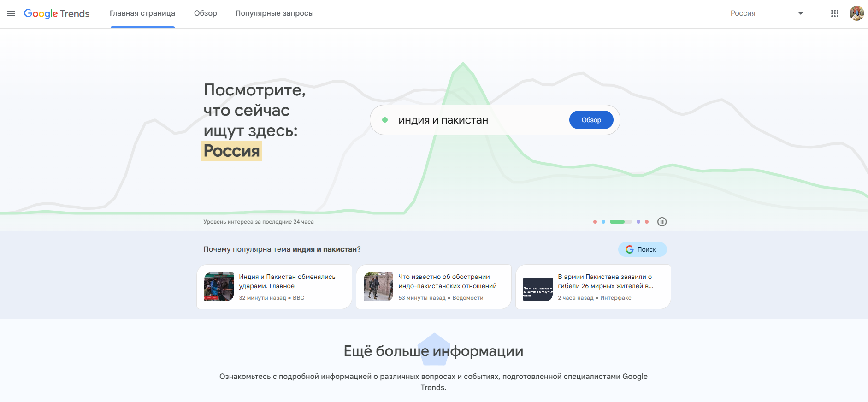
Task: Open Ведомости article about индо-пакистанских отношений
Action: (434, 287)
